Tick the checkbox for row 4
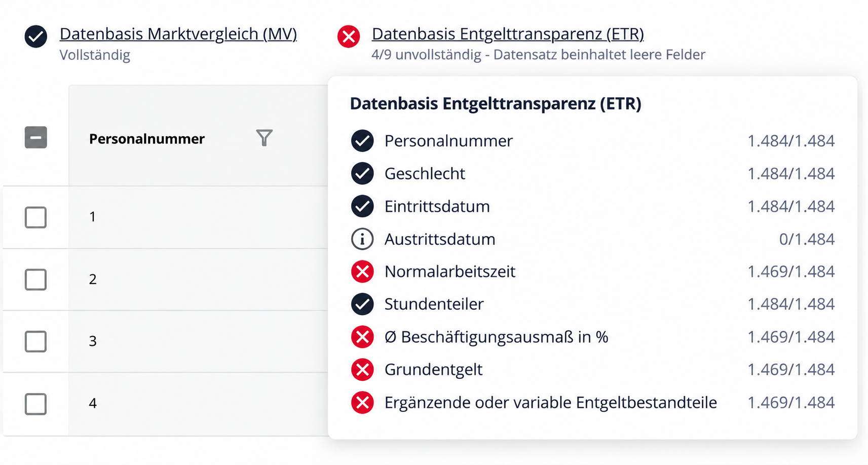The width and height of the screenshot is (868, 465). click(x=36, y=404)
